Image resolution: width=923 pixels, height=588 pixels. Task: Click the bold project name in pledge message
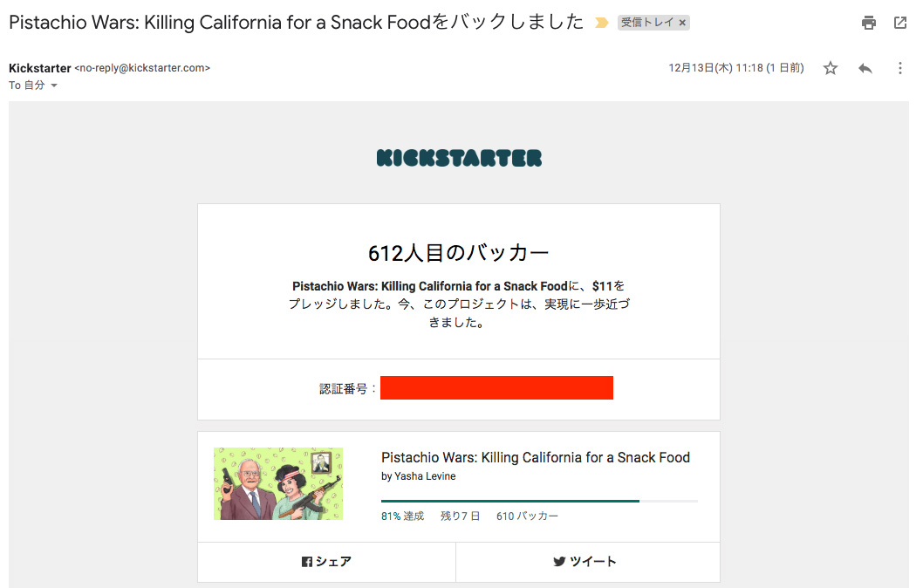coord(430,286)
